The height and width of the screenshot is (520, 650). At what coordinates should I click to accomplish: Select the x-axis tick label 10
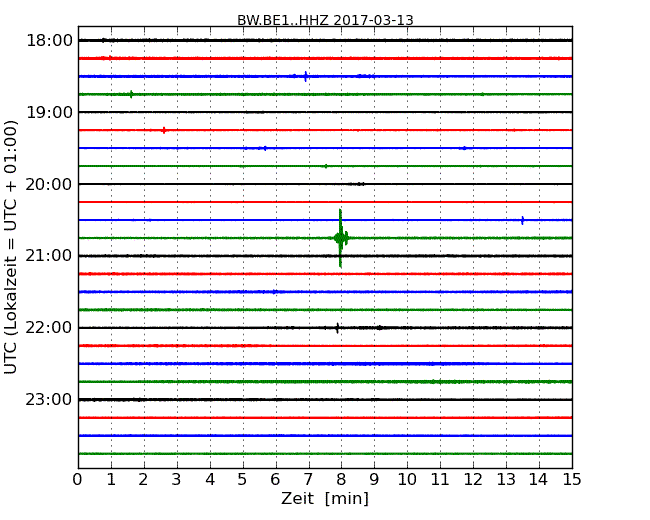[x=407, y=479]
